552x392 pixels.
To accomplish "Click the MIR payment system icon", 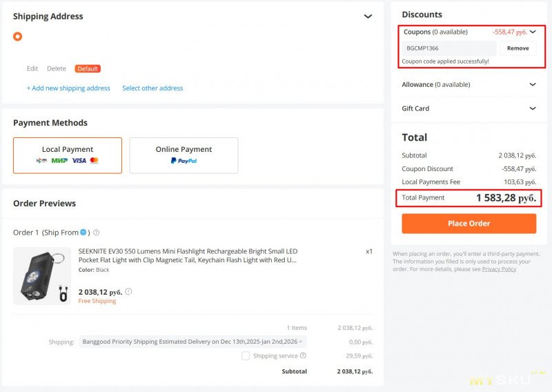I will tap(59, 161).
